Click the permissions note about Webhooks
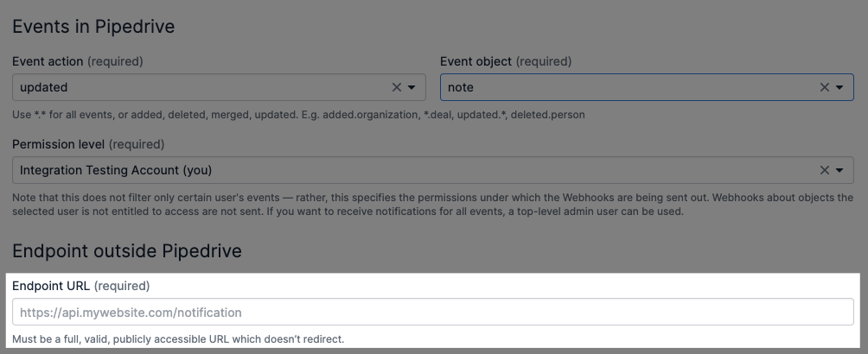 click(x=432, y=204)
